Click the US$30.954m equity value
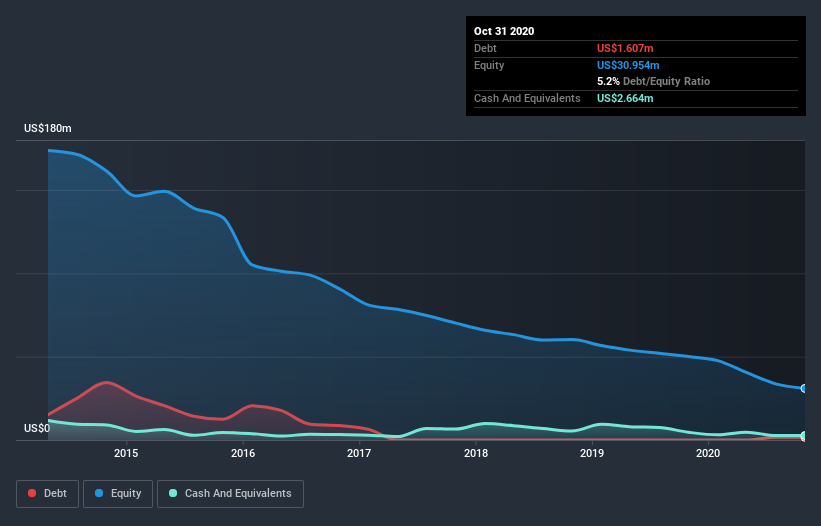The width and height of the screenshot is (821, 526). (x=628, y=65)
